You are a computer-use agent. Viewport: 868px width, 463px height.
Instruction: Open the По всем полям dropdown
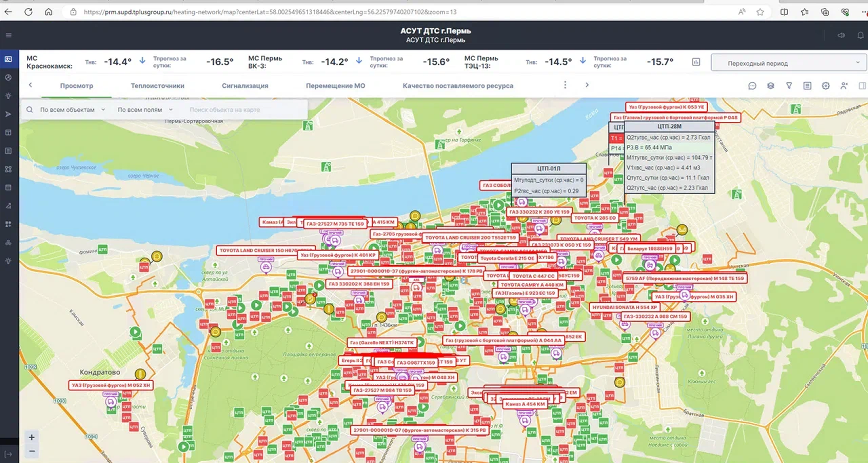[x=145, y=110]
